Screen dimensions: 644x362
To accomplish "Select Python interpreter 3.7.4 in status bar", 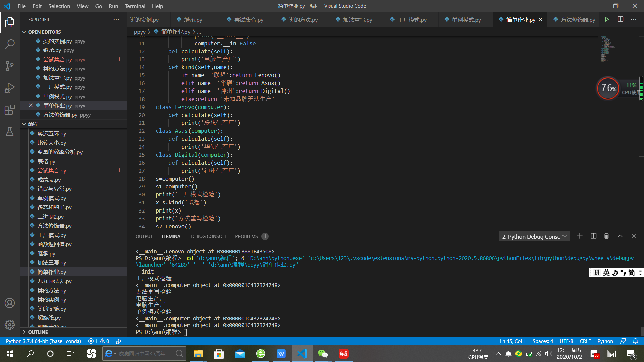I will point(44,341).
